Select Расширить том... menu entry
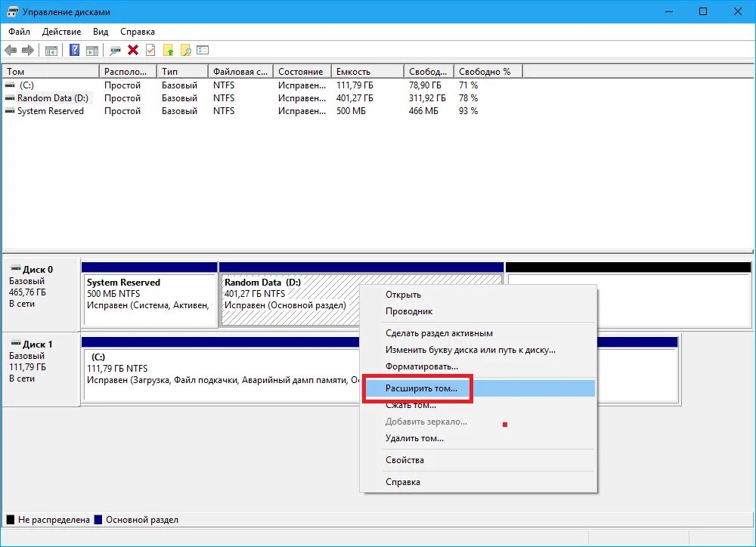Image resolution: width=756 pixels, height=547 pixels. click(479, 388)
